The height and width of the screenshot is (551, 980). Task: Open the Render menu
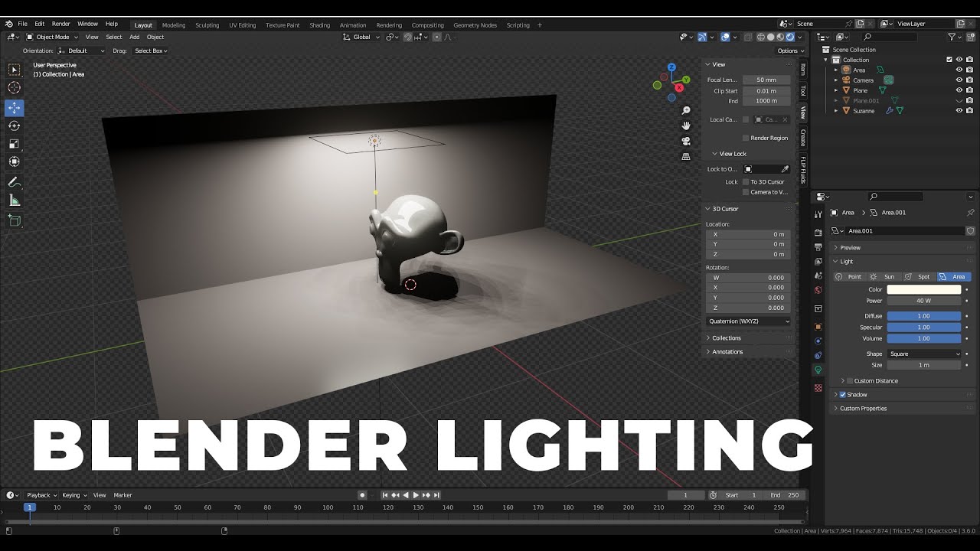tap(60, 24)
